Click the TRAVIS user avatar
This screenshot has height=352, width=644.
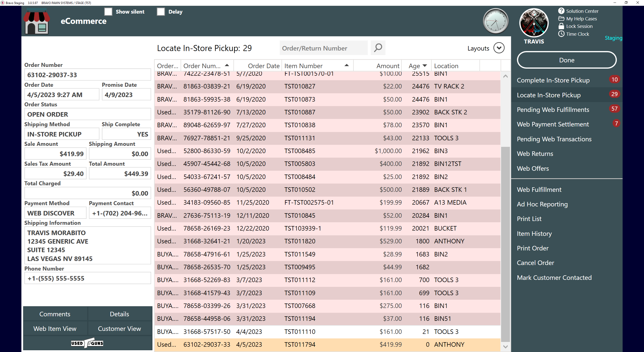point(534,23)
